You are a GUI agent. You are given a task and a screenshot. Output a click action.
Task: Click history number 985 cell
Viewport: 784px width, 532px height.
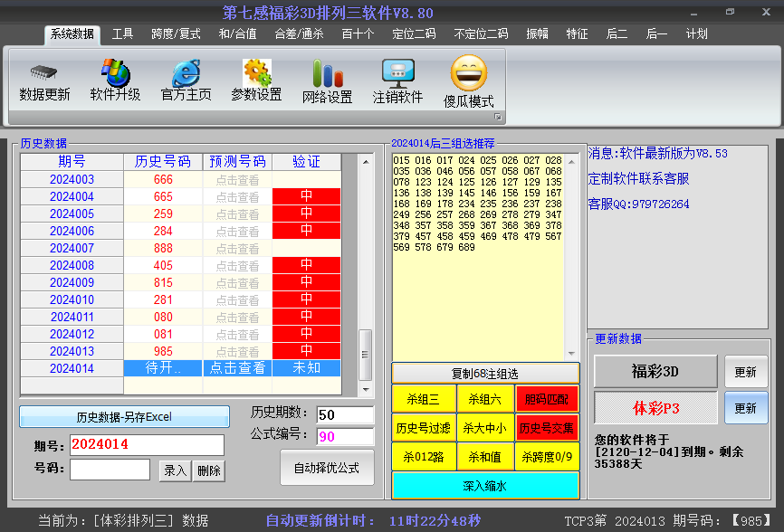pyautogui.click(x=163, y=351)
